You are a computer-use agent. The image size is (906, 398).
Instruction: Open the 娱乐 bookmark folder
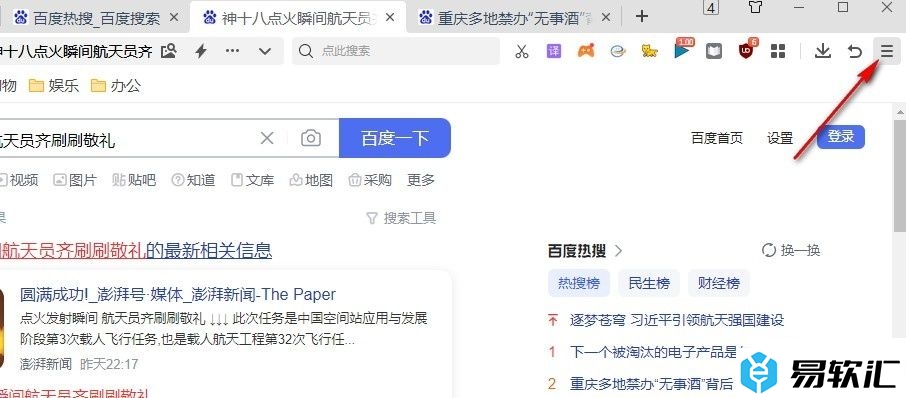pos(54,86)
